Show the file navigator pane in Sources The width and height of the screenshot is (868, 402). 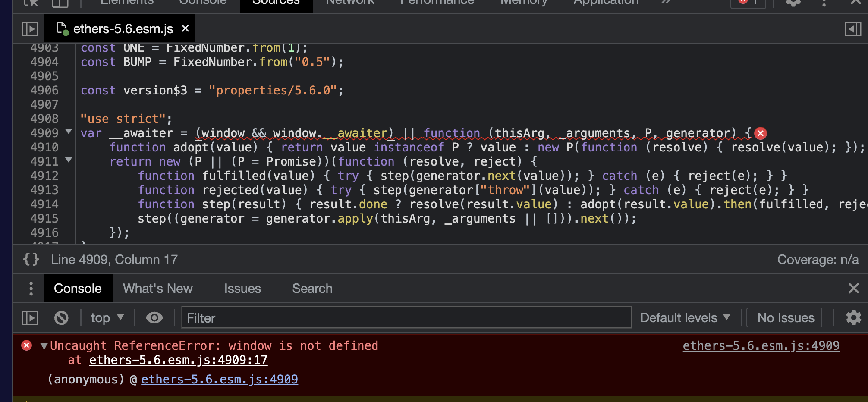pyautogui.click(x=30, y=29)
